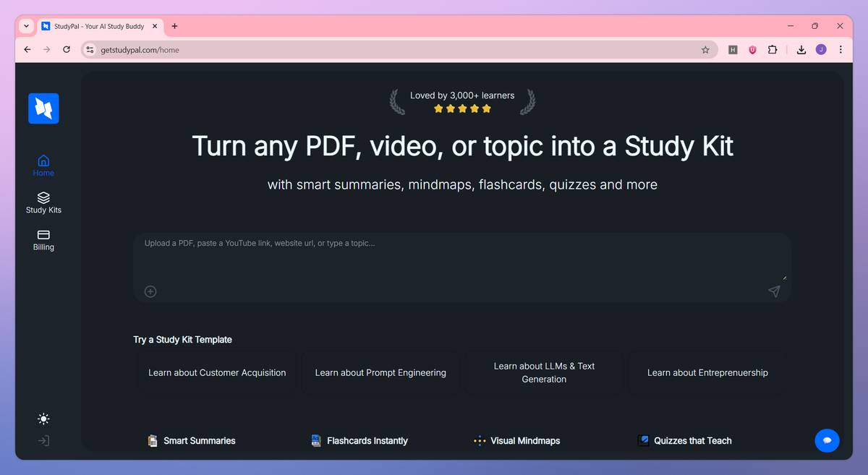Image resolution: width=868 pixels, height=475 pixels.
Task: Click the StudyPal logo in sidebar
Action: click(43, 108)
